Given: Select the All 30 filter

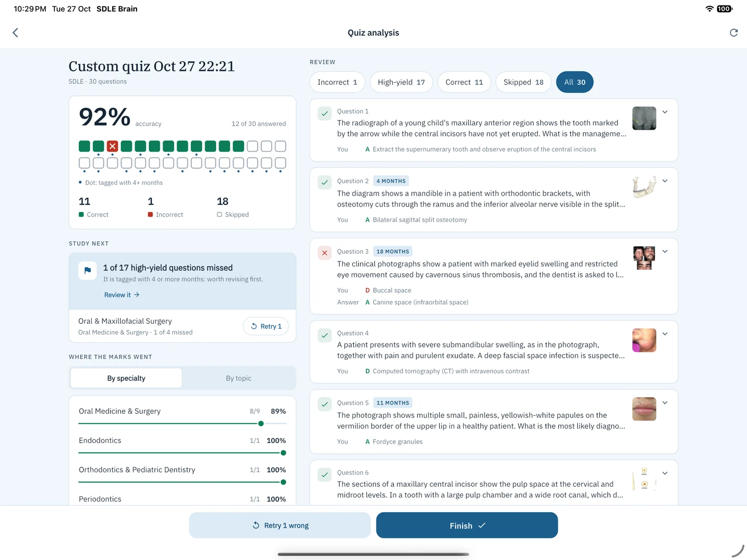Looking at the screenshot, I should [x=575, y=82].
